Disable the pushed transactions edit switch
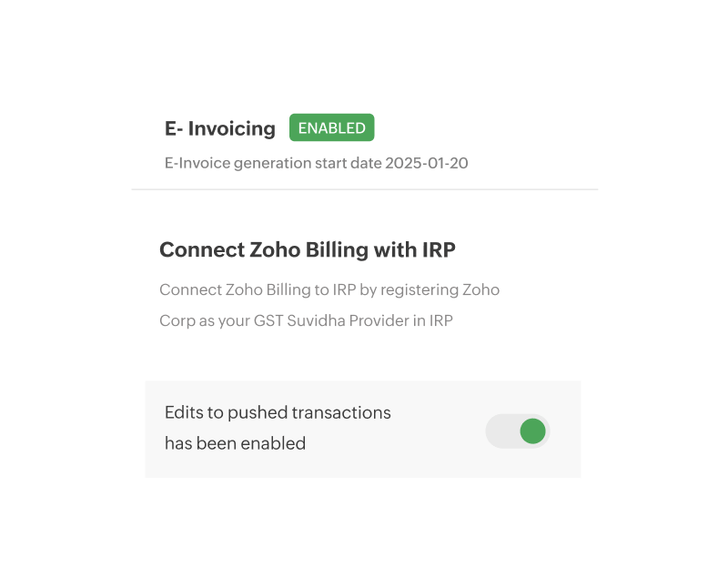Screen dimensions: 728x588 (x=516, y=430)
